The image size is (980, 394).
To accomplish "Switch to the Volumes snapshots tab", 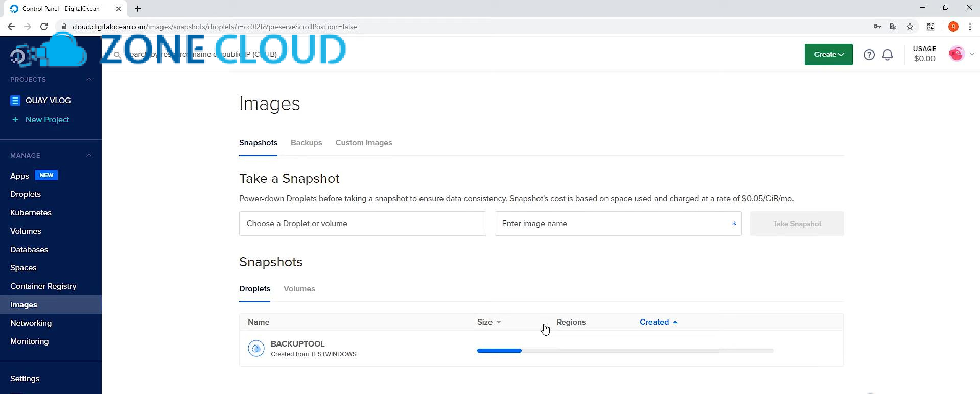I will (x=299, y=289).
